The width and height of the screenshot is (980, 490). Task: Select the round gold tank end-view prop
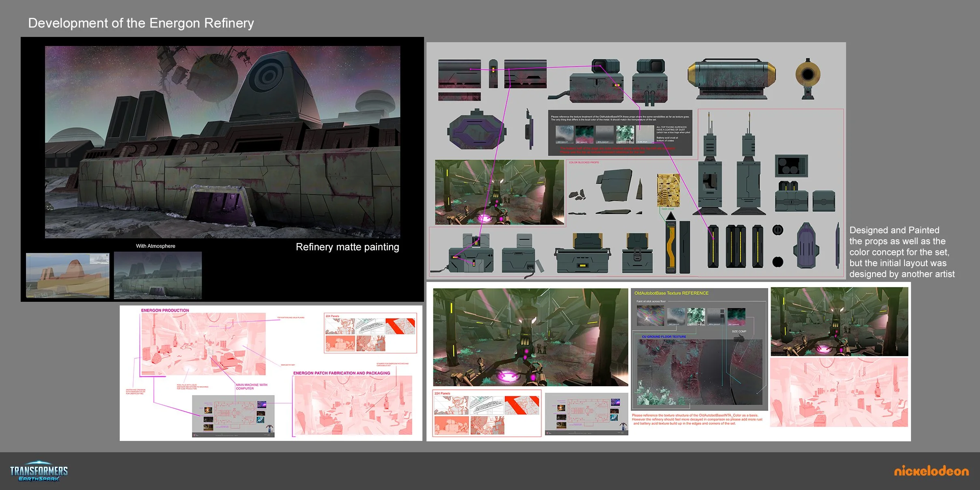[x=808, y=78]
